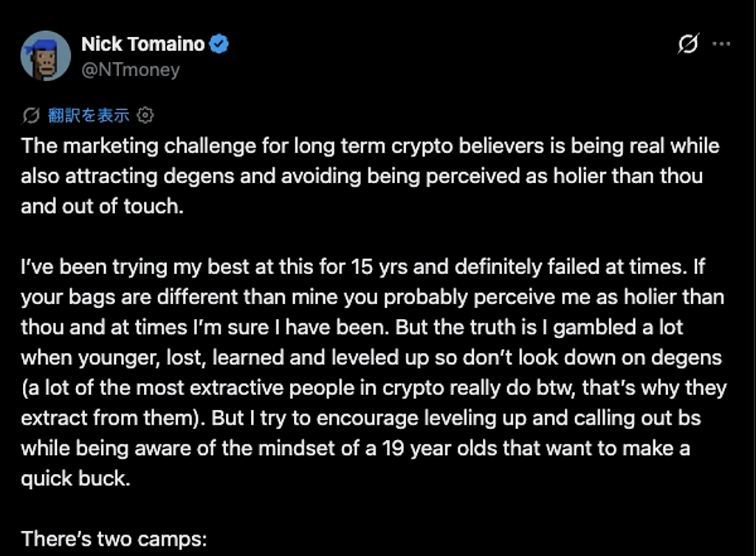Click the words 'quick buck.'
The width and height of the screenshot is (756, 556).
pyautogui.click(x=76, y=479)
